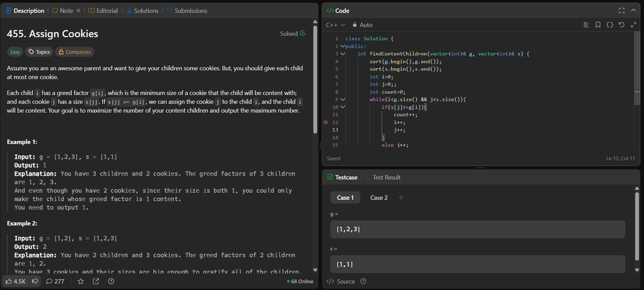Open the Description tab

point(25,10)
